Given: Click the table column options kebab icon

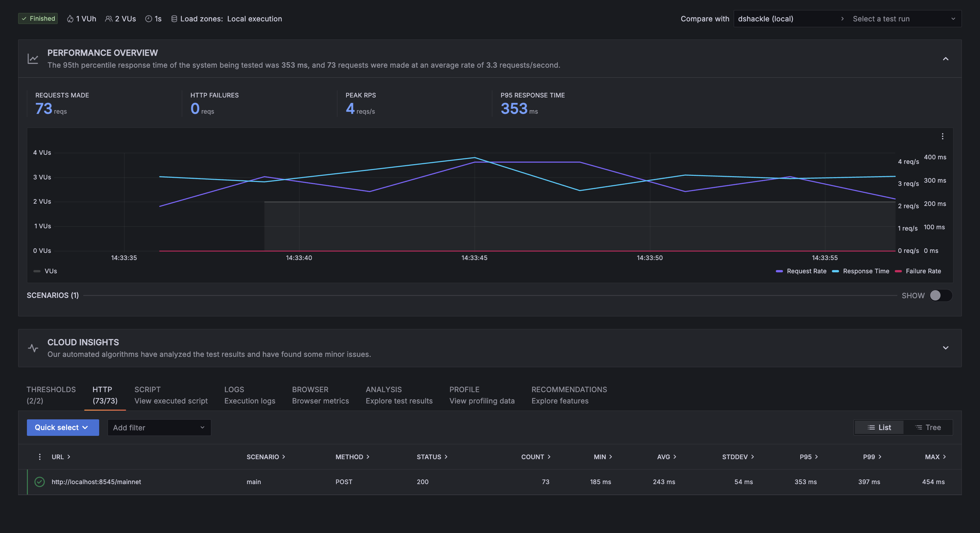Looking at the screenshot, I should pyautogui.click(x=40, y=457).
